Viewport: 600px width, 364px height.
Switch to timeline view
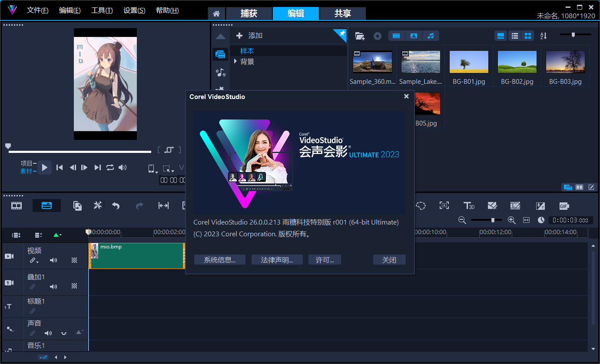click(46, 205)
